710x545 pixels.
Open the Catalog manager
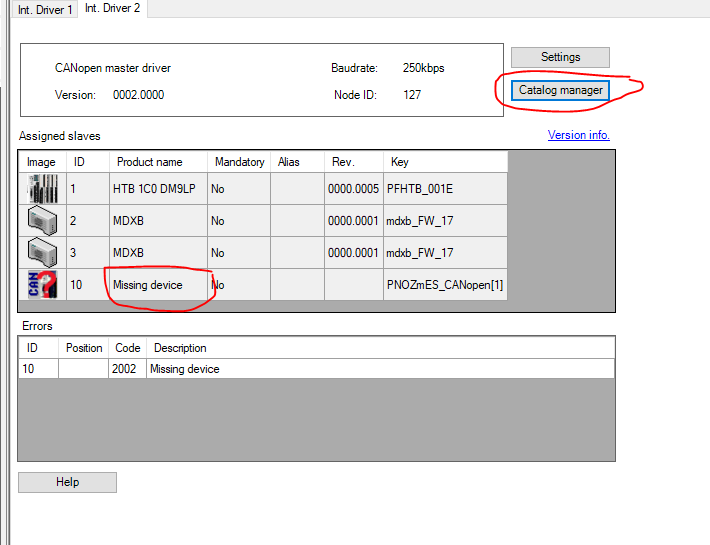[560, 90]
